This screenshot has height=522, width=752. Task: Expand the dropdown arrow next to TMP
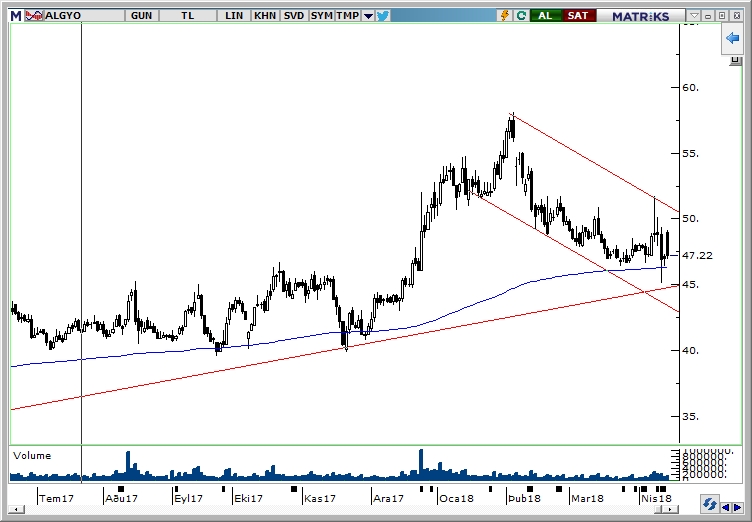pyautogui.click(x=368, y=16)
